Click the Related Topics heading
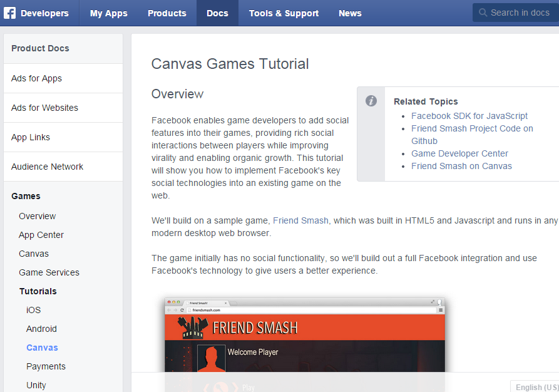 426,101
